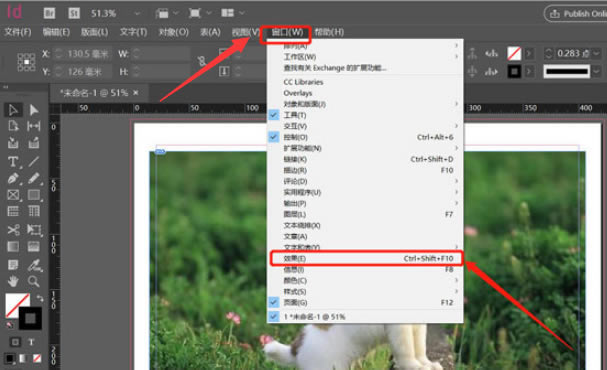Select the Content Collector tool

click(x=13, y=143)
